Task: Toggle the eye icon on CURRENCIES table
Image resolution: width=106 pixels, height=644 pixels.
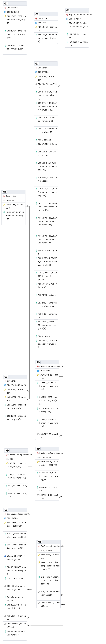Action: tap(6, 3)
